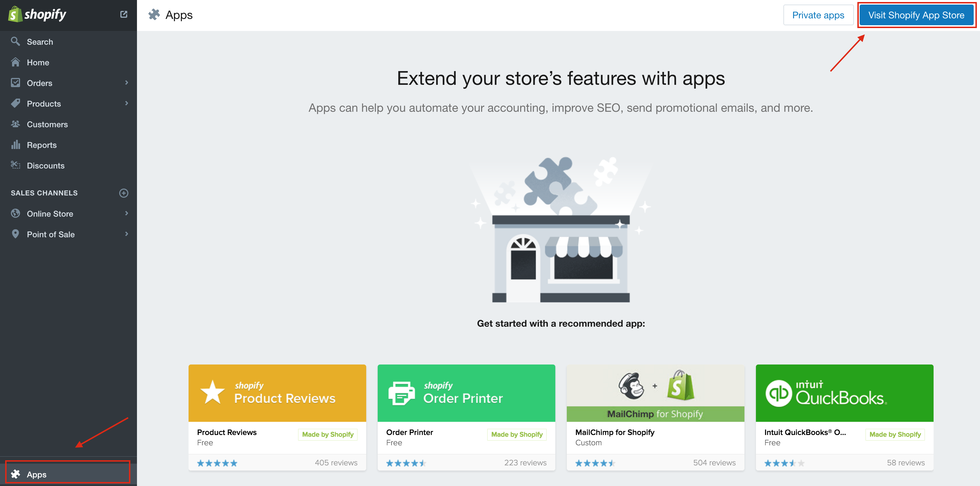
Task: Click the Search magnifier icon
Action: point(15,41)
